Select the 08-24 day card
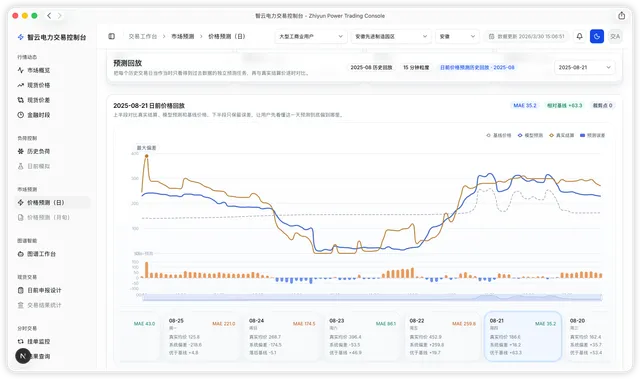The width and height of the screenshot is (640, 379). tap(282, 337)
